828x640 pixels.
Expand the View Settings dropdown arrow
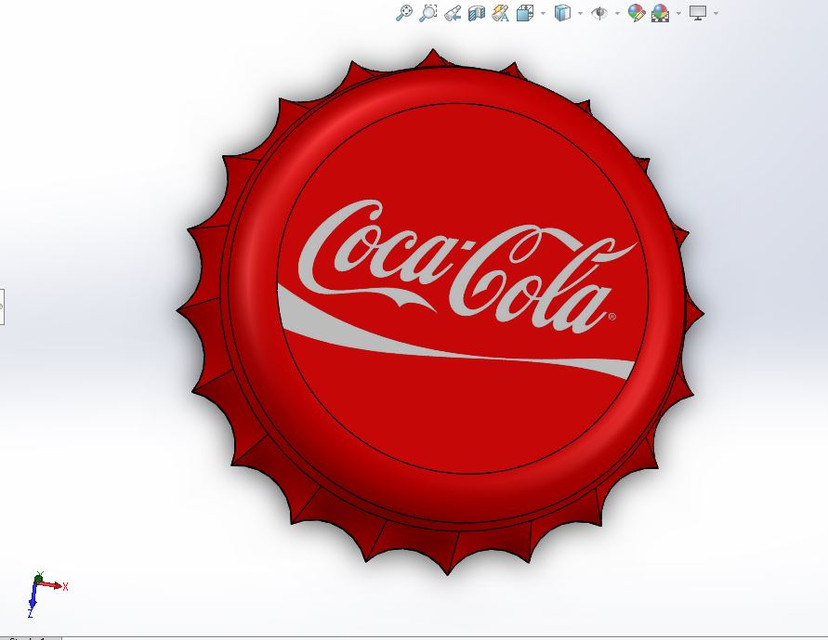714,13
